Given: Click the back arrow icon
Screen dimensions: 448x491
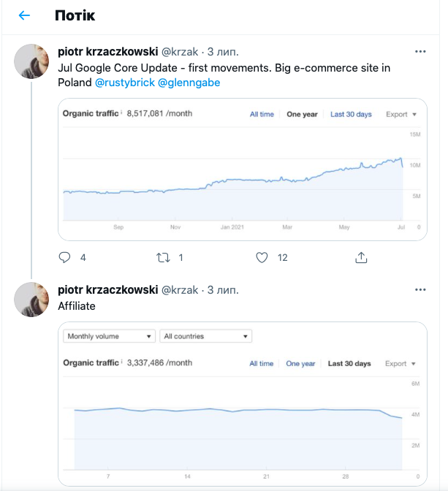Looking at the screenshot, I should 24,15.
